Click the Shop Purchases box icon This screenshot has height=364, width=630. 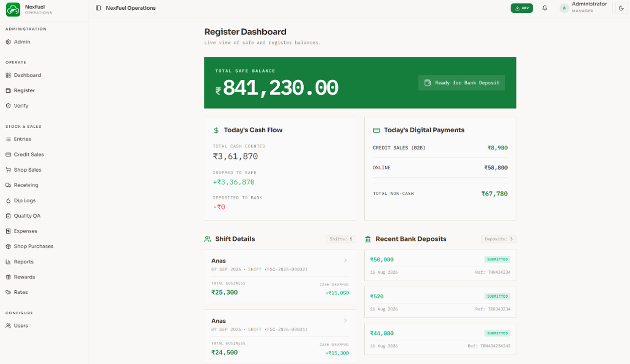[8, 246]
